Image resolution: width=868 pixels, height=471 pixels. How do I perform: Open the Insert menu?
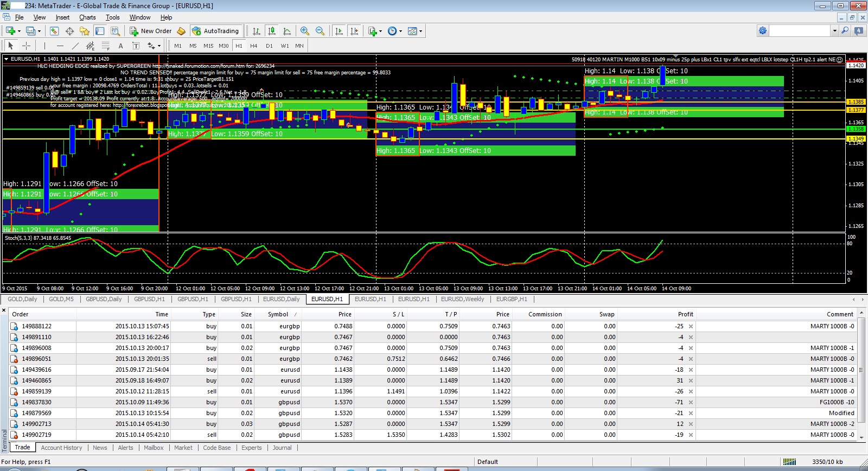tap(62, 17)
